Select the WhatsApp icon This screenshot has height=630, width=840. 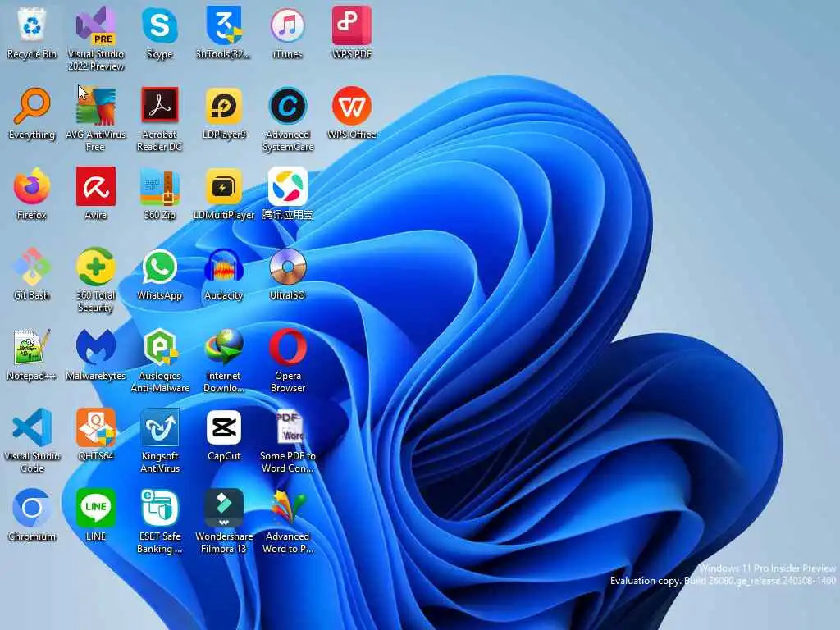click(x=160, y=267)
